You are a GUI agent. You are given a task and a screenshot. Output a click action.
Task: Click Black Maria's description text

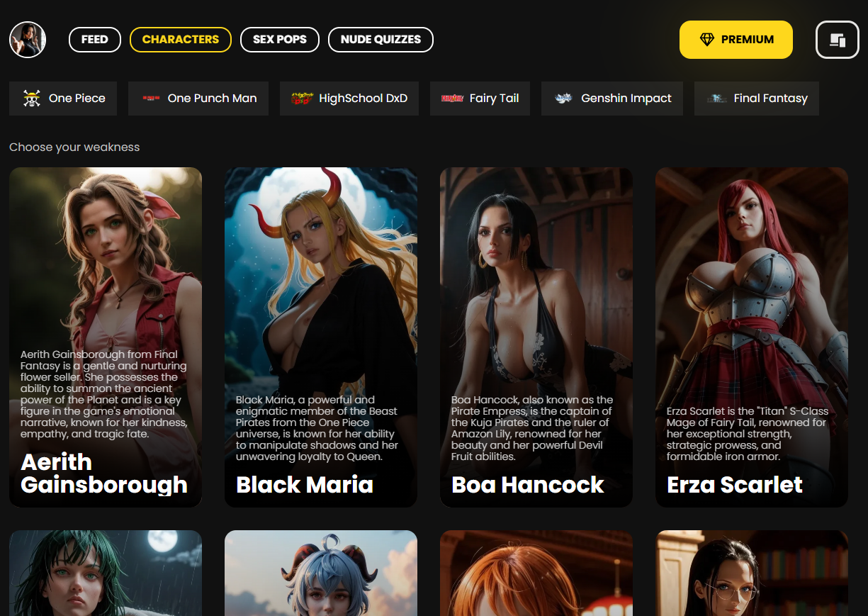[x=317, y=428]
